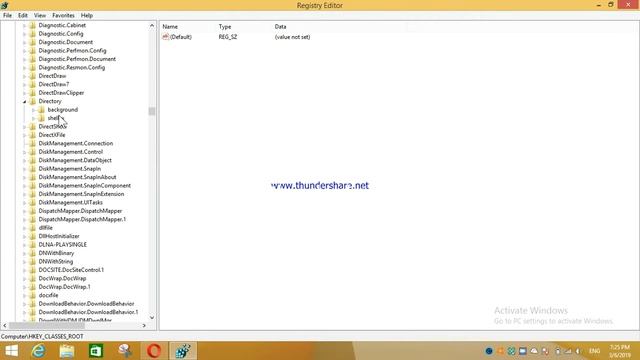Open the Windows Start button

pos(11,351)
